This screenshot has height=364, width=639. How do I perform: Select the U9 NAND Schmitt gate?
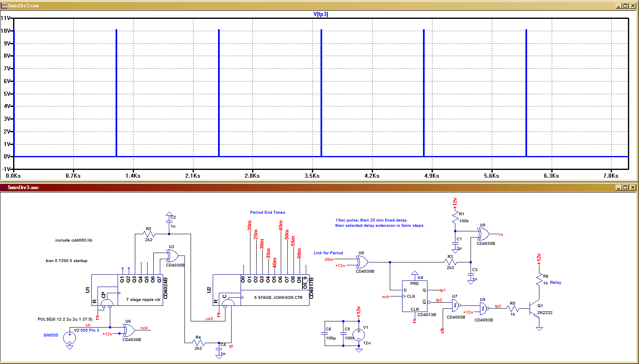[x=484, y=308]
